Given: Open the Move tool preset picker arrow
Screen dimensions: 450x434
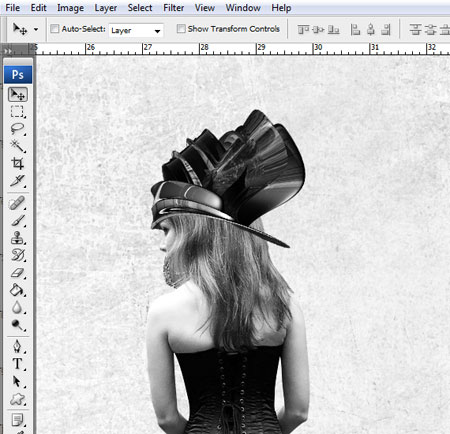Looking at the screenshot, I should [36, 29].
